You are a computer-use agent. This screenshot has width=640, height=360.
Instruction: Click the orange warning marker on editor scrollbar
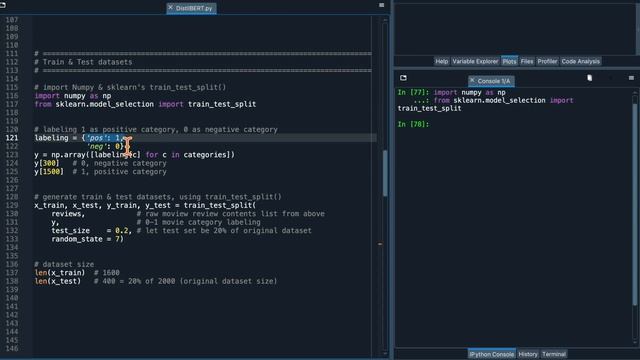coord(380,244)
